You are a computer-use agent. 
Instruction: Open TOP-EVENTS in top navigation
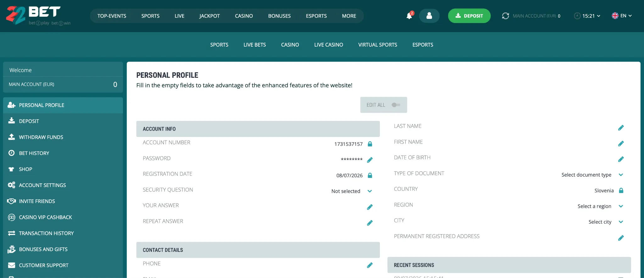click(112, 16)
